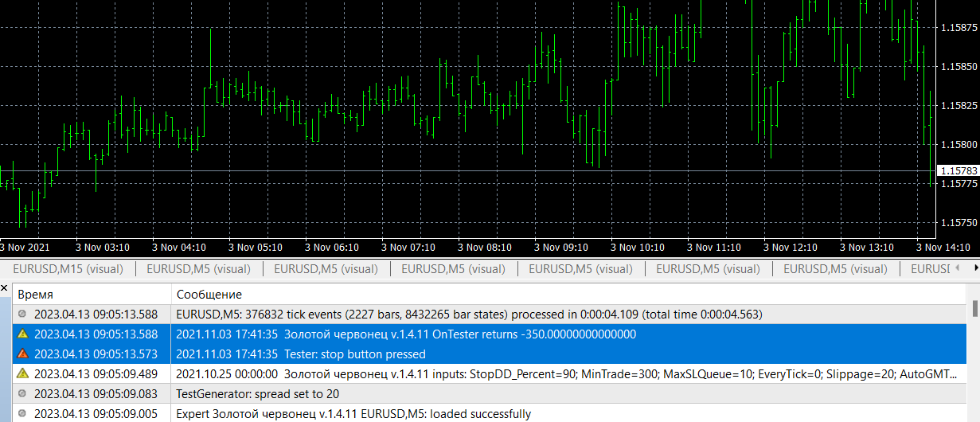The width and height of the screenshot is (980, 422).
Task: Click the '3 Nov 14:10' time axis label
Action: point(943,247)
